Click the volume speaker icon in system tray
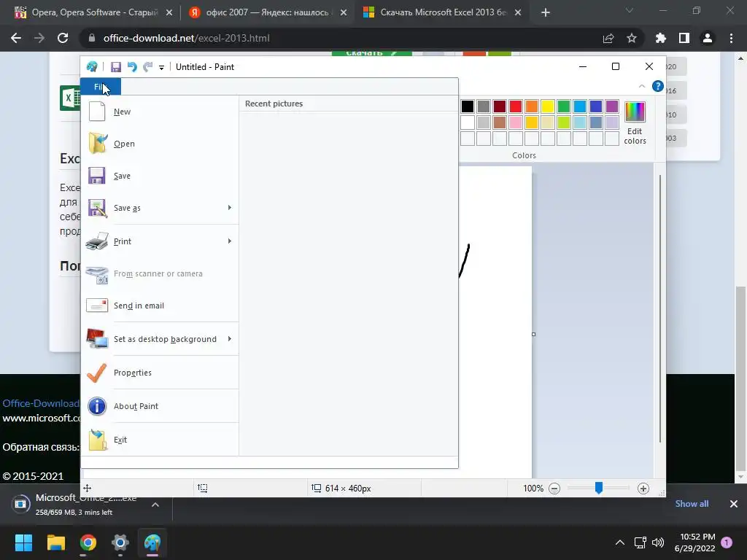This screenshot has height=560, width=747. point(658,542)
